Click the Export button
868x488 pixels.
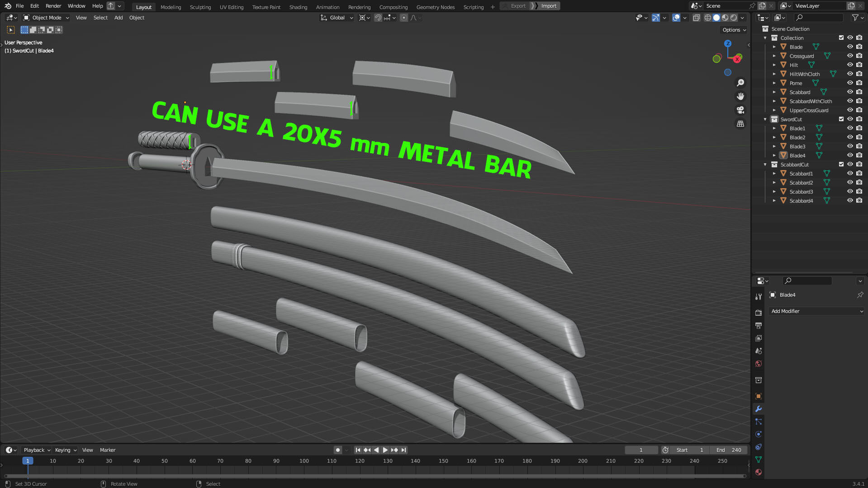[x=514, y=6]
